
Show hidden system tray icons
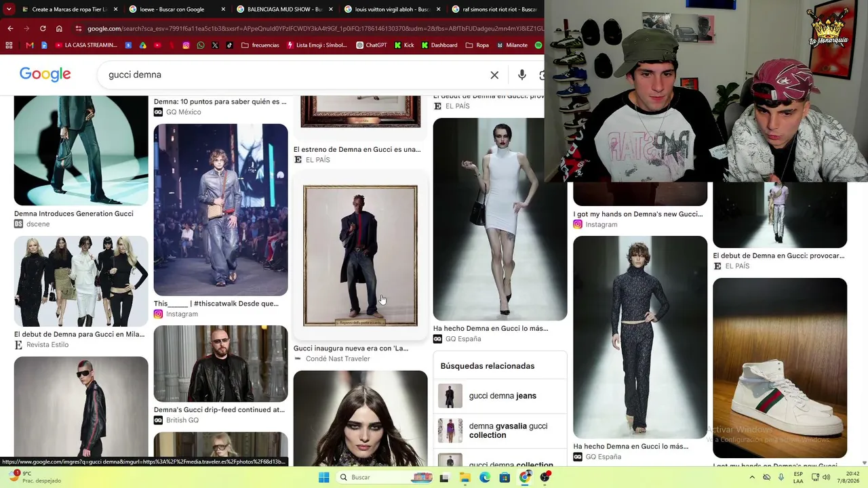tap(751, 477)
